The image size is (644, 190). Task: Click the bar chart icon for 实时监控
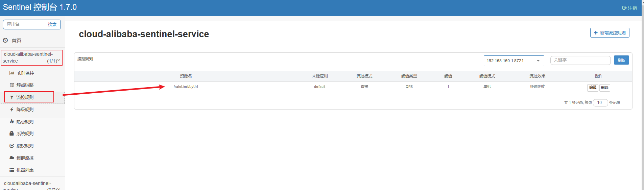point(12,73)
